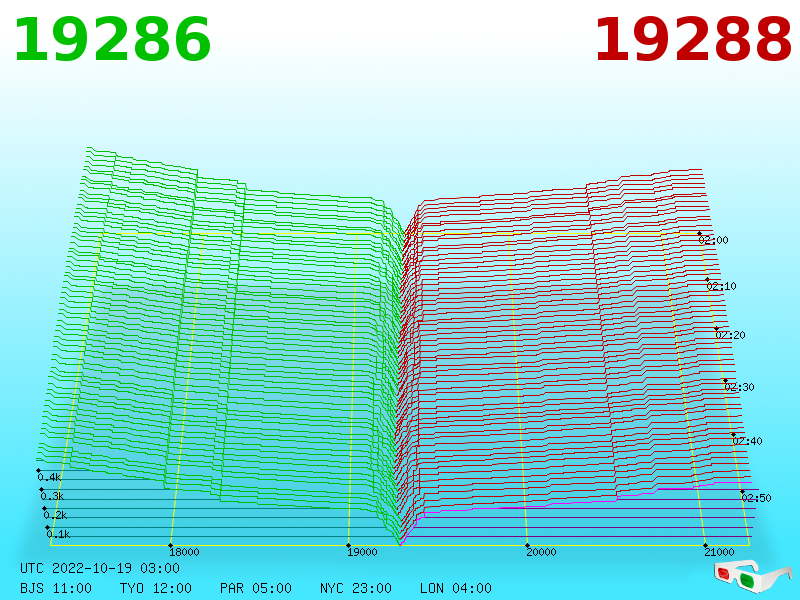This screenshot has width=800, height=600.
Task: Click the 02:10 time axis marker
Action: click(x=721, y=286)
